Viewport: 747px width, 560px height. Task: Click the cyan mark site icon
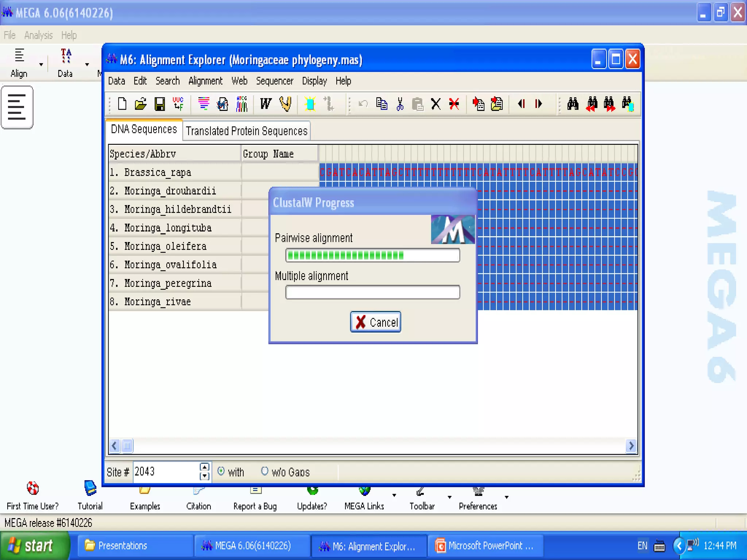310,104
